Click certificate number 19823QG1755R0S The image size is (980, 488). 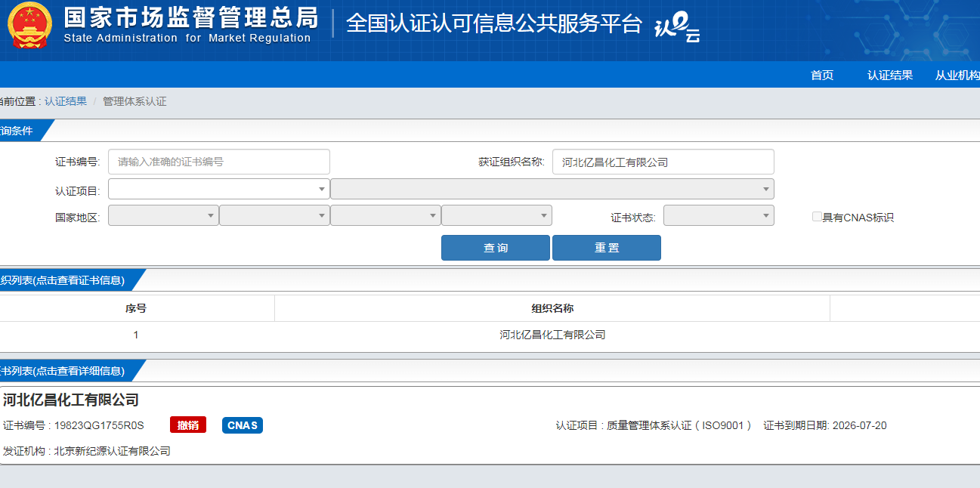pyautogui.click(x=99, y=425)
